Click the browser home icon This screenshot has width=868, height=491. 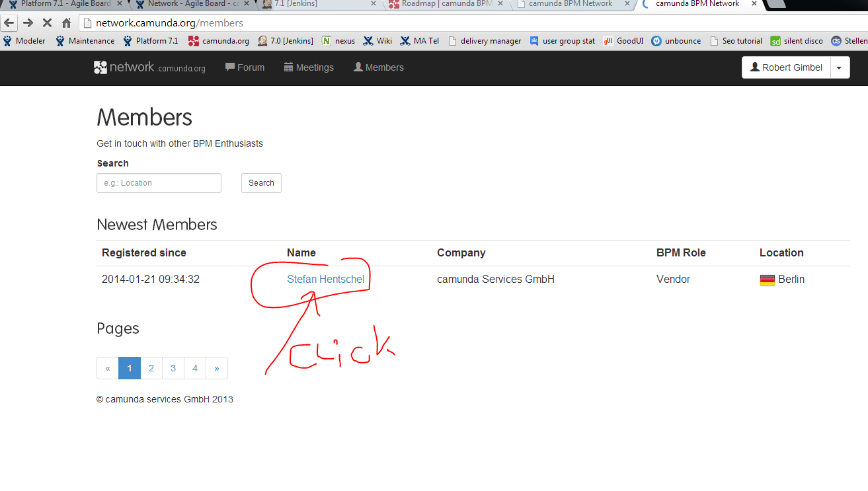[66, 23]
